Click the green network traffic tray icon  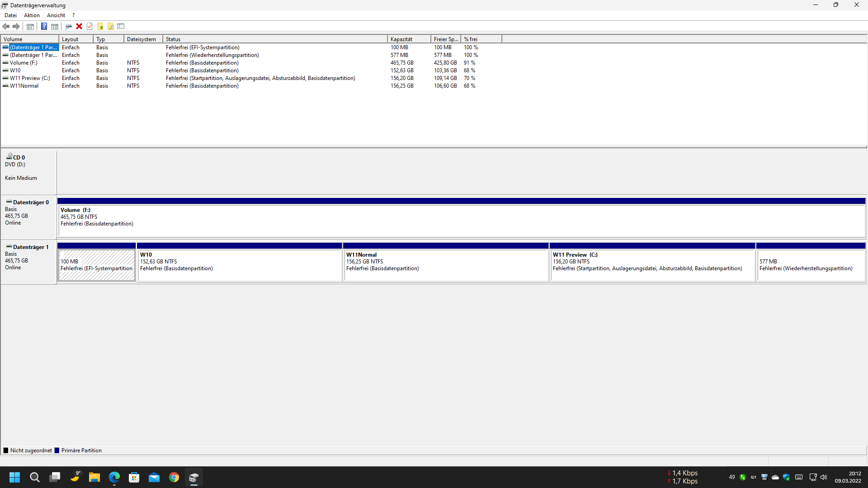pyautogui.click(x=742, y=477)
